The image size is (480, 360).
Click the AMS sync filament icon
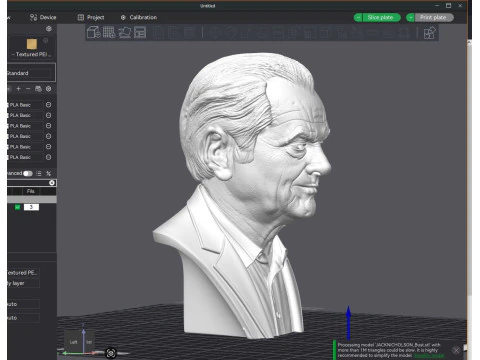coord(38,89)
